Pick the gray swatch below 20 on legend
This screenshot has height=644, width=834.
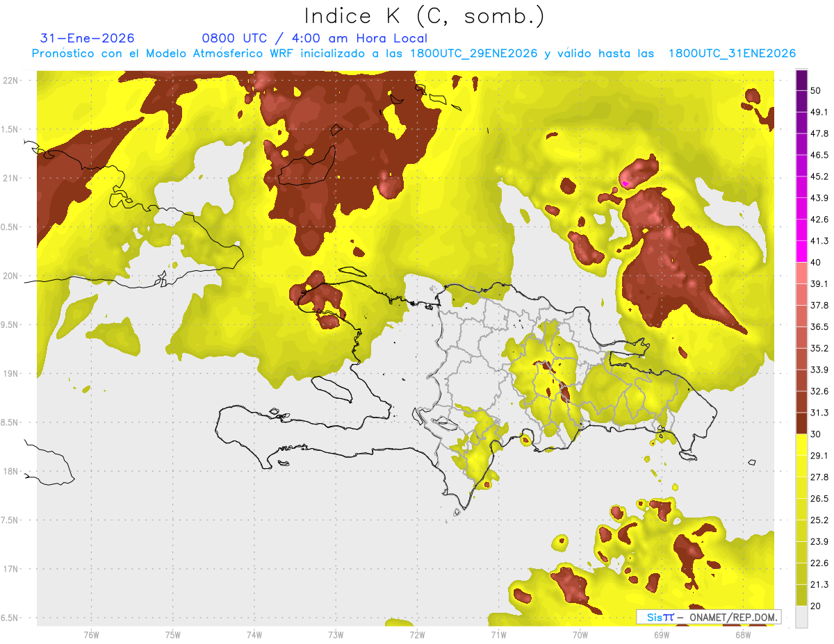(801, 617)
